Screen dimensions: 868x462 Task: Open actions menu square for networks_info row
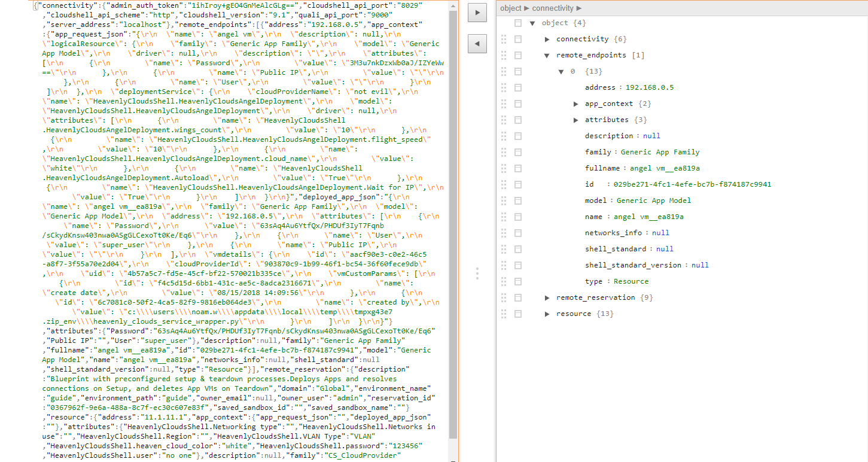pos(518,233)
